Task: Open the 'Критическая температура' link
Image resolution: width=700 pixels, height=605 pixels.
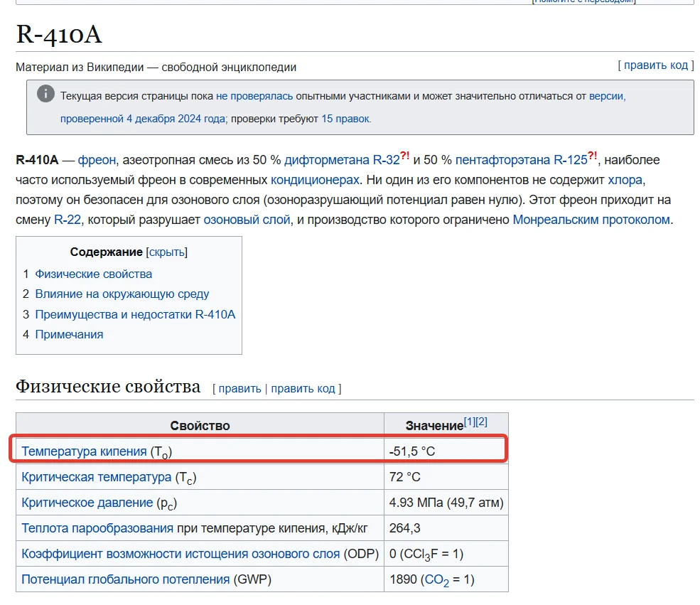Action: click(x=97, y=477)
